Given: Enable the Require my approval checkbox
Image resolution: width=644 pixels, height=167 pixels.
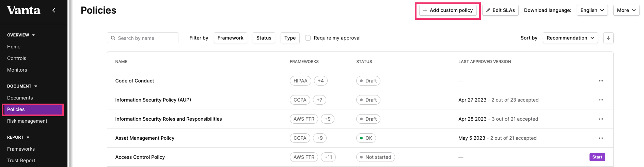Looking at the screenshot, I should [x=308, y=38].
